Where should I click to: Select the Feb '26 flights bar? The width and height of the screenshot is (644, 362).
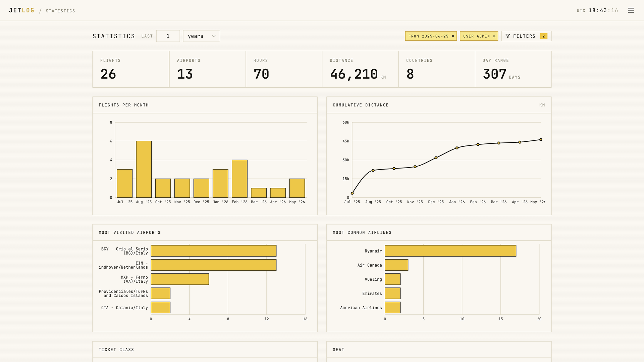pyautogui.click(x=239, y=179)
